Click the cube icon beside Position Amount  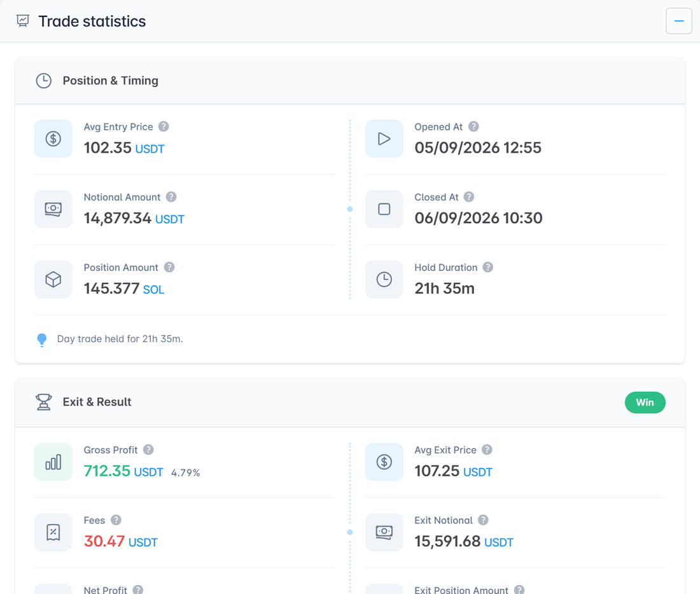click(53, 279)
